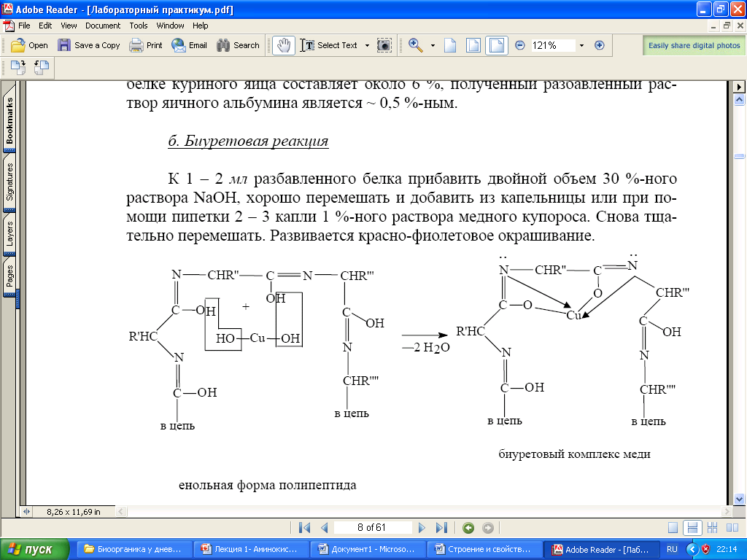The width and height of the screenshot is (747, 560).
Task: Open a PDF file with Open button
Action: point(29,45)
